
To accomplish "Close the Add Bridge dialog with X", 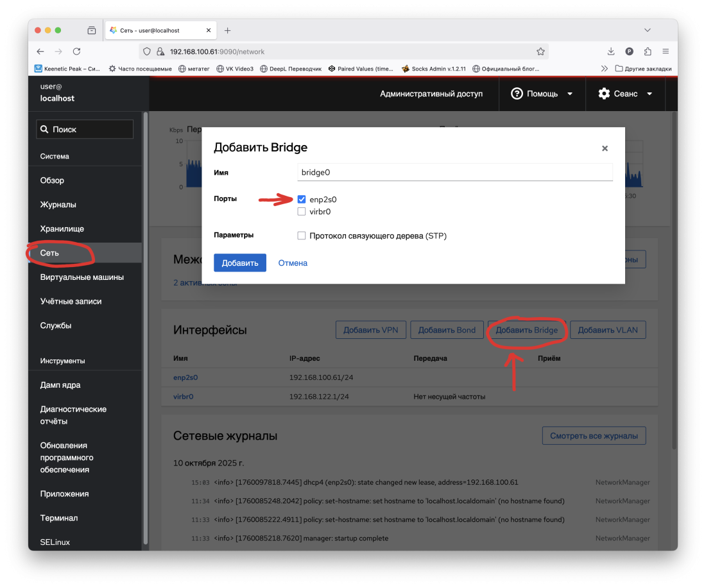I will (x=605, y=148).
